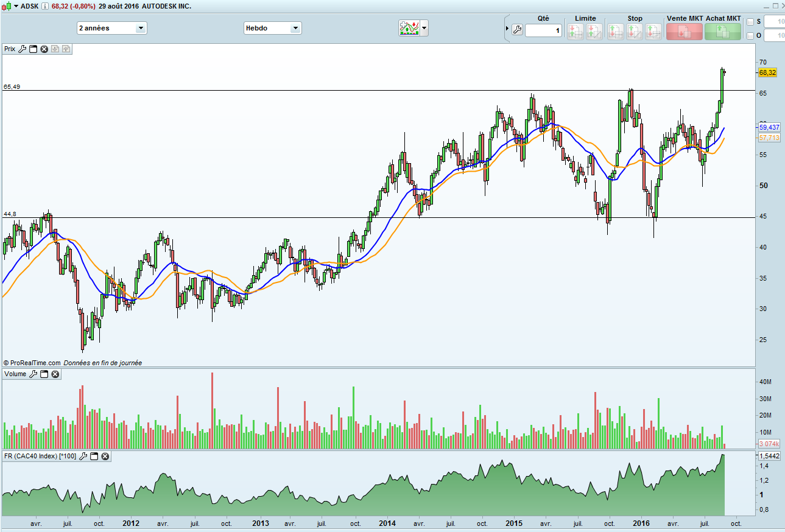Click the ProRealTime.com link
Image resolution: width=785 pixels, height=532 pixels.
tap(35, 363)
